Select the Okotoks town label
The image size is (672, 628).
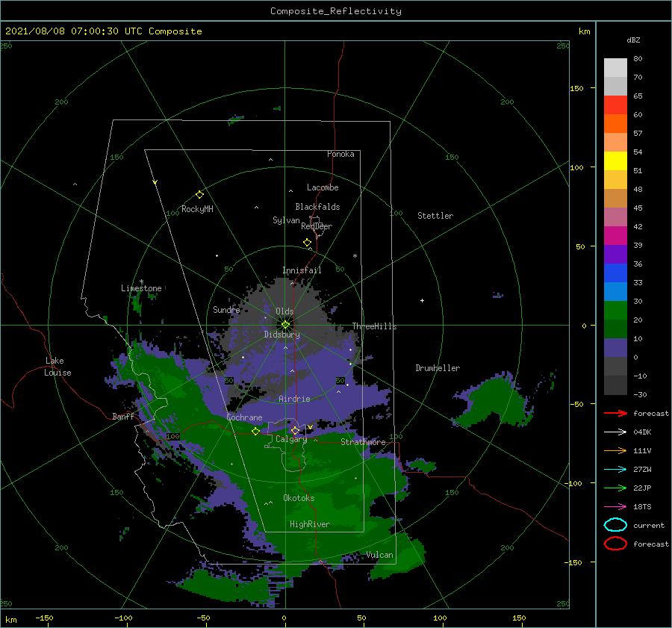[299, 497]
